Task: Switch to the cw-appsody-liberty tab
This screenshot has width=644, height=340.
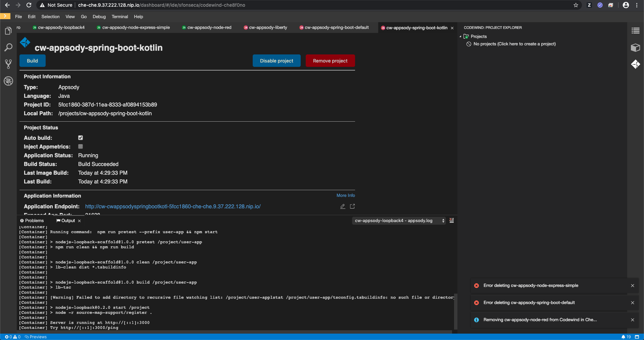Action: (268, 28)
